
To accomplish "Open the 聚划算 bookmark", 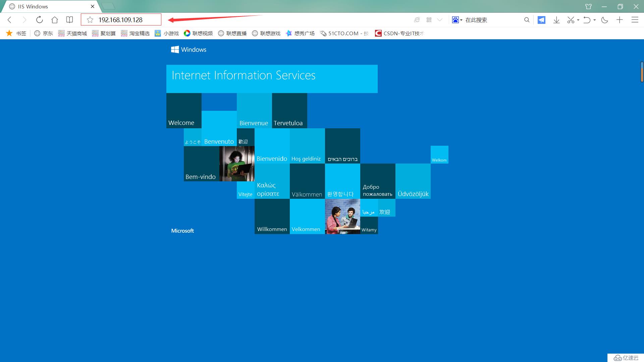I will pos(104,33).
